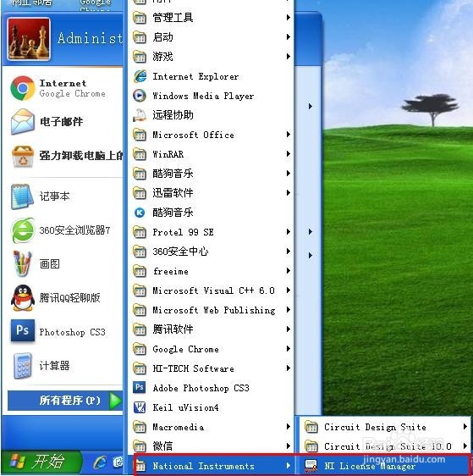Open 远程协助 Remote Assistance icon
The width and height of the screenshot is (473, 476).
(x=140, y=115)
